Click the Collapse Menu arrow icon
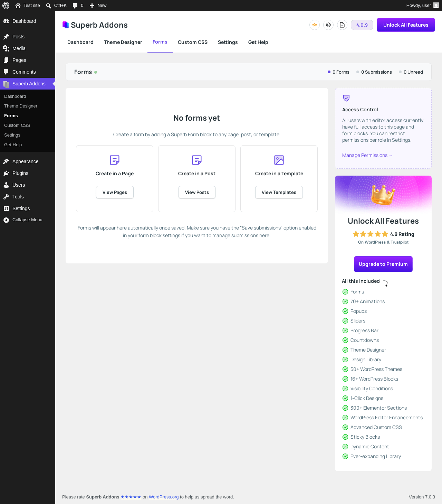This screenshot has width=442, height=504. (x=6, y=220)
